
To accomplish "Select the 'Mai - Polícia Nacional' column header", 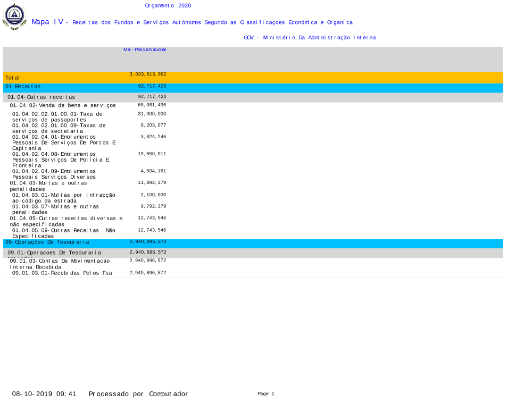I will (x=145, y=49).
